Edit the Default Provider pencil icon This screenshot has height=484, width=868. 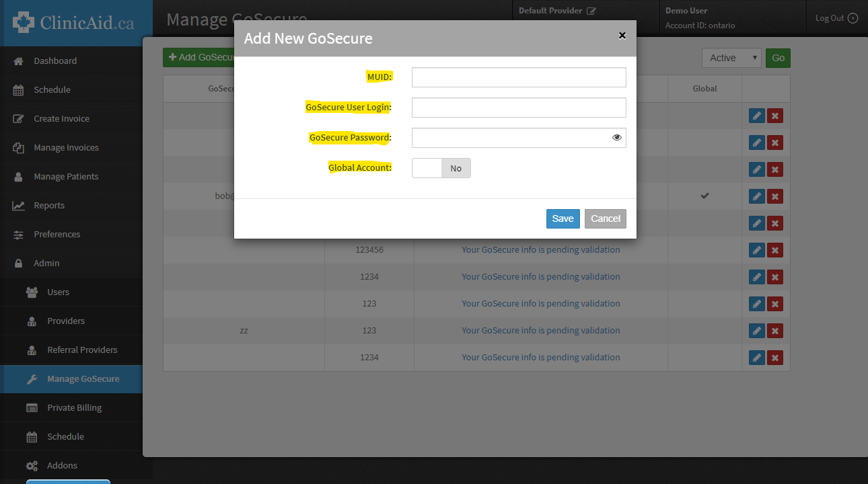(x=591, y=11)
